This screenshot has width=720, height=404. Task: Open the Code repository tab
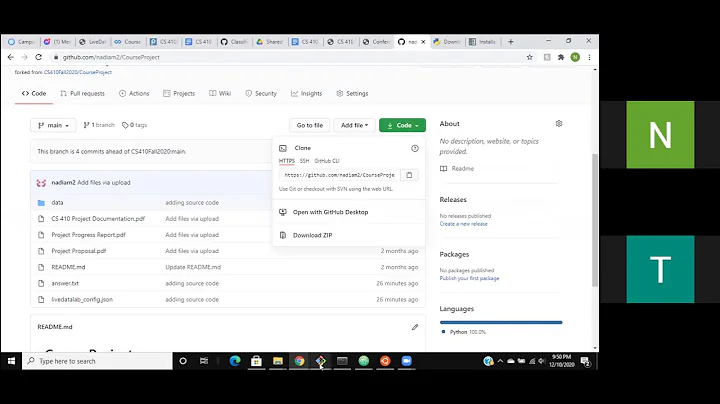(34, 94)
